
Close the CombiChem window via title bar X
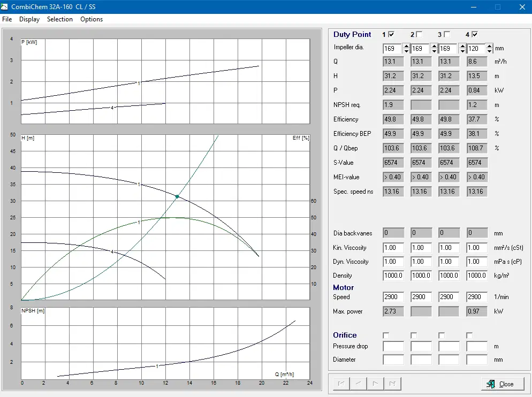click(x=522, y=7)
